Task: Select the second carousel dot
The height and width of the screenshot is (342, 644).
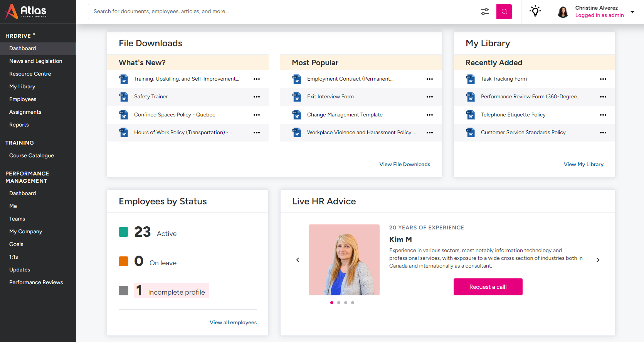Action: coord(339,303)
